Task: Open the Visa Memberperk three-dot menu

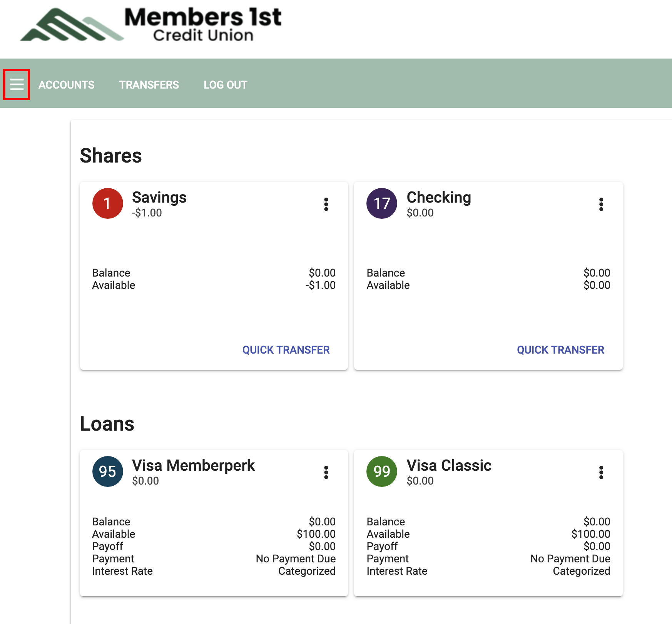Action: coord(326,472)
